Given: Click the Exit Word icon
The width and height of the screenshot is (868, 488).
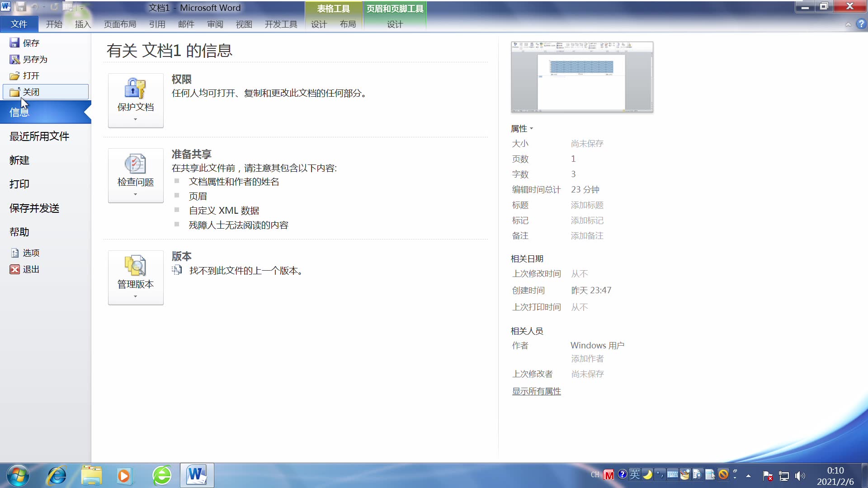Looking at the screenshot, I should pos(14,269).
